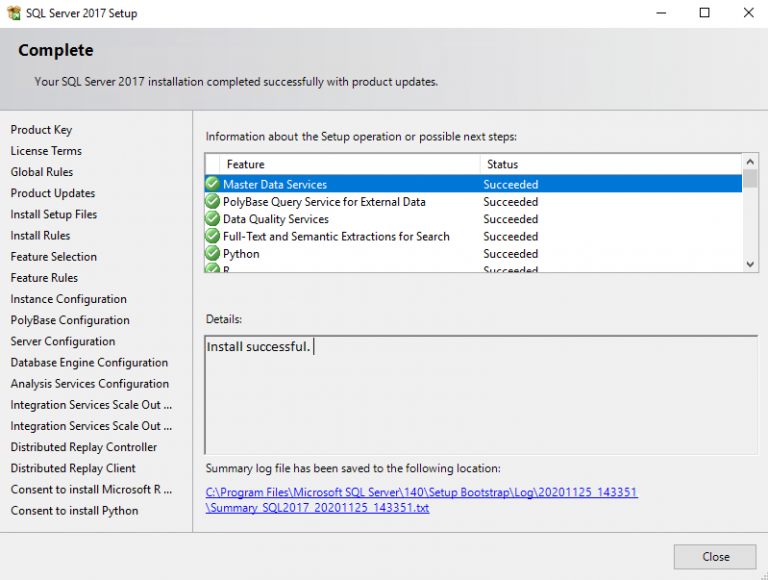Select PolyBase Query Service for External Data row
Image resolution: width=768 pixels, height=580 pixels.
pyautogui.click(x=473, y=201)
